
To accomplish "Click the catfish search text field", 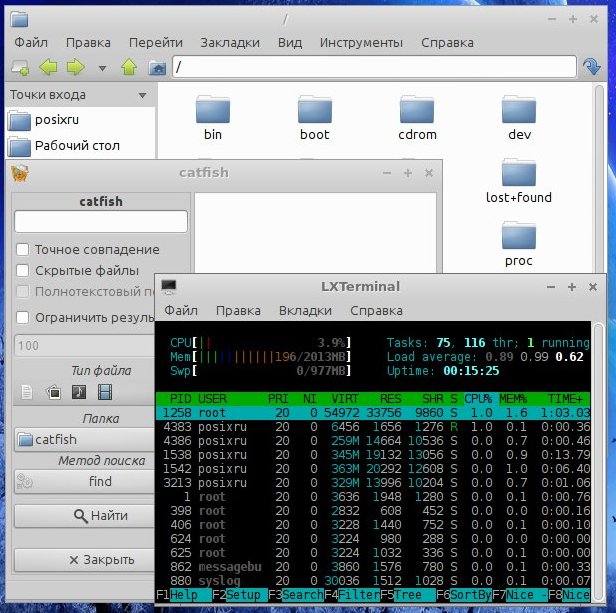I will [101, 221].
